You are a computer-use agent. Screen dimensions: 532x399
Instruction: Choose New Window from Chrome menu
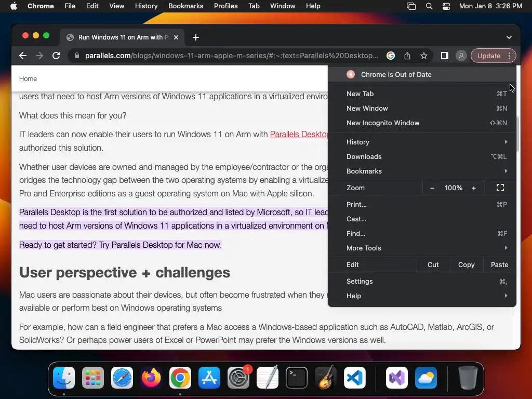click(422, 108)
